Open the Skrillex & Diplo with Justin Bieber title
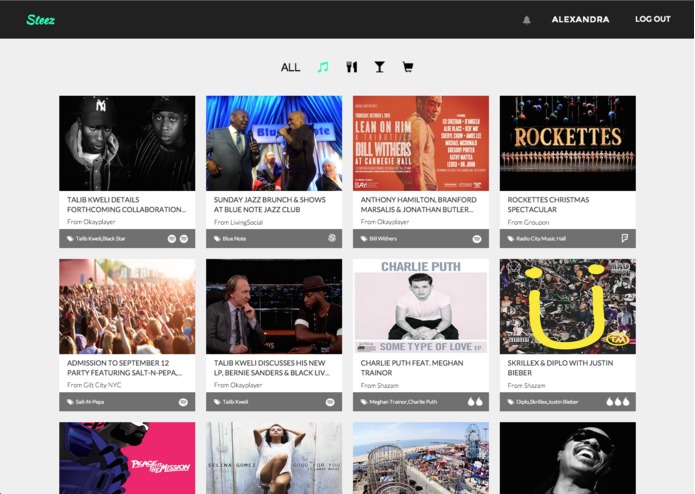695x494 pixels. [560, 368]
